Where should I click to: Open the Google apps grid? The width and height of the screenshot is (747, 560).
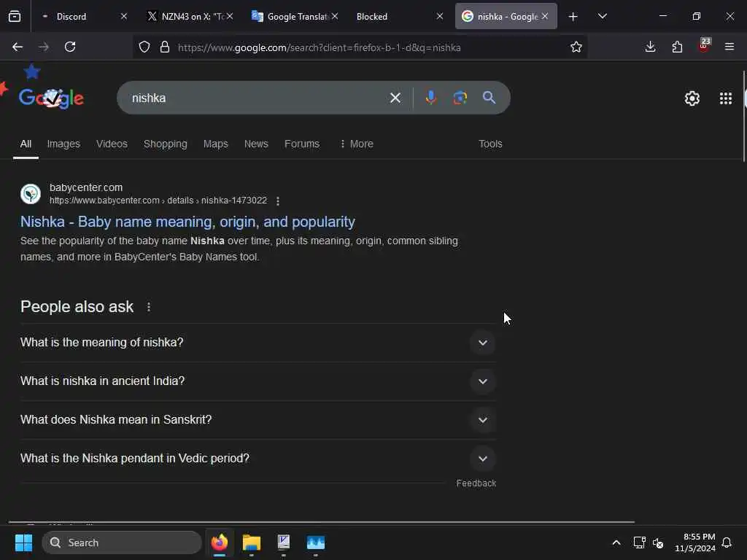726,98
